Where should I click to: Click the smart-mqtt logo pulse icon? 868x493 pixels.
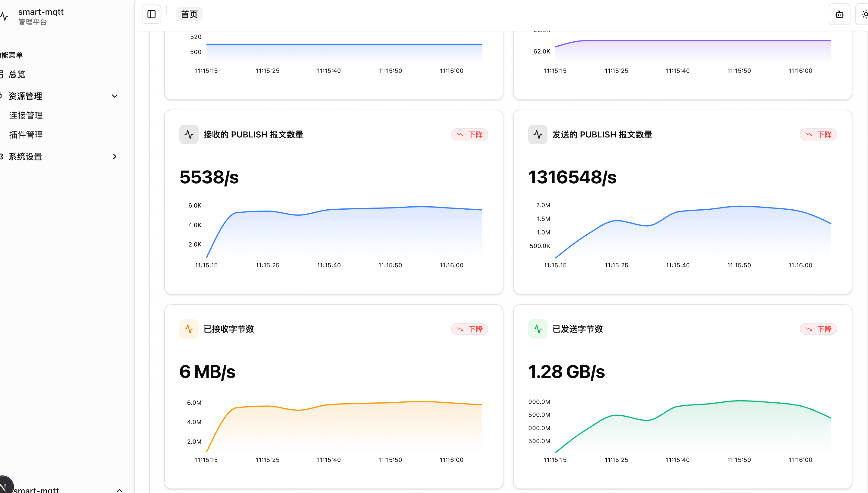4,16
